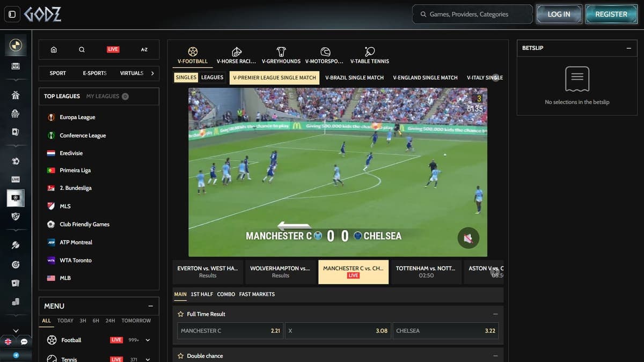
Task: Open the target dartboard icon in sidebar
Action: click(16, 264)
